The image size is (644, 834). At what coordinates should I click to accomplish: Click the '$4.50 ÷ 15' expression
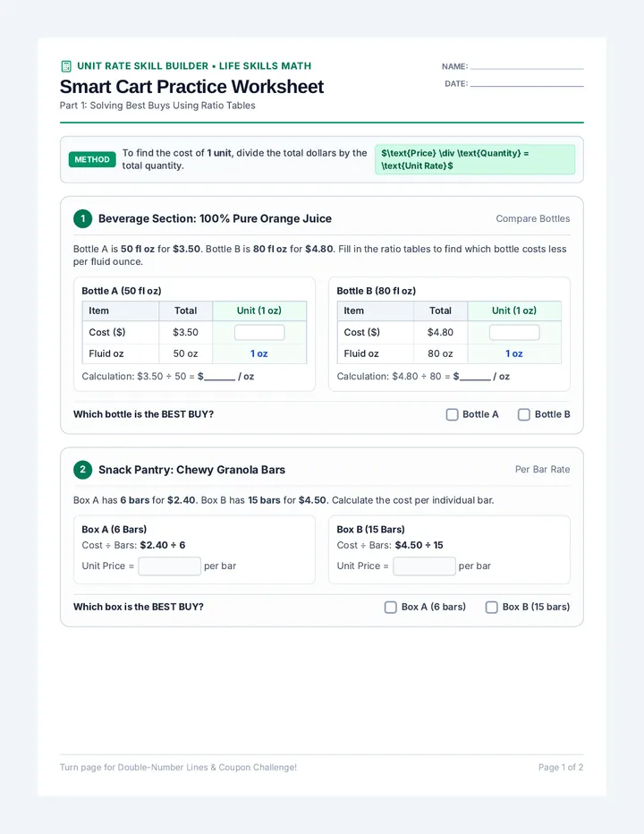(x=419, y=545)
